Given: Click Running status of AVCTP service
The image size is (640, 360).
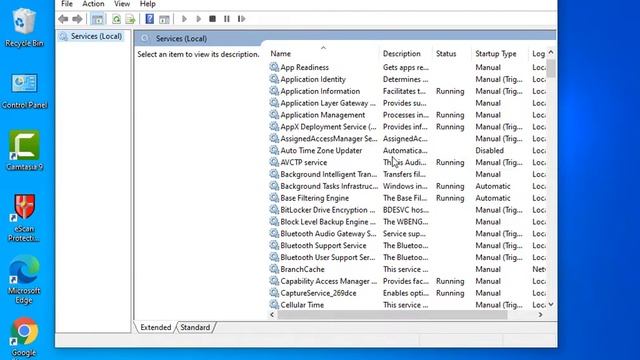Looking at the screenshot, I should (x=450, y=162).
